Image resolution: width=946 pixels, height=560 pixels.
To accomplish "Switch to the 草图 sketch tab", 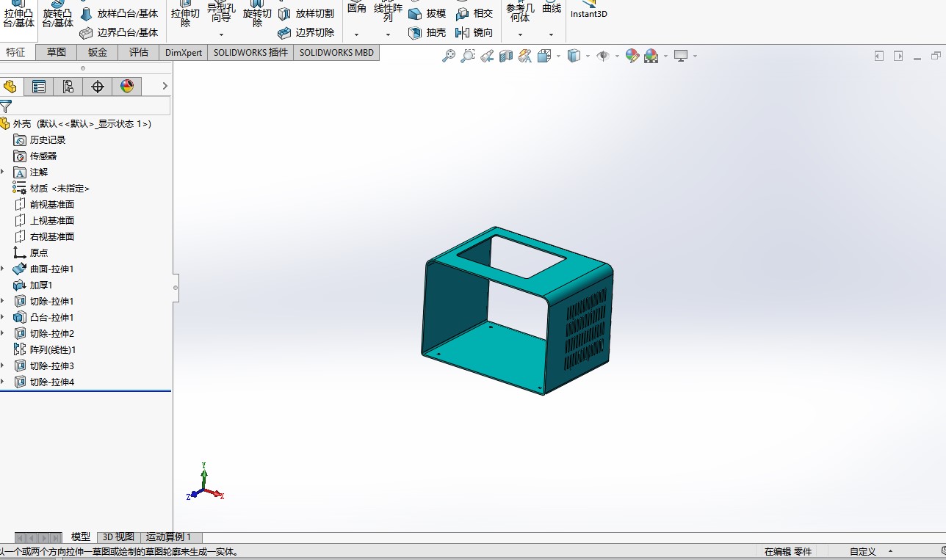I will [x=57, y=52].
